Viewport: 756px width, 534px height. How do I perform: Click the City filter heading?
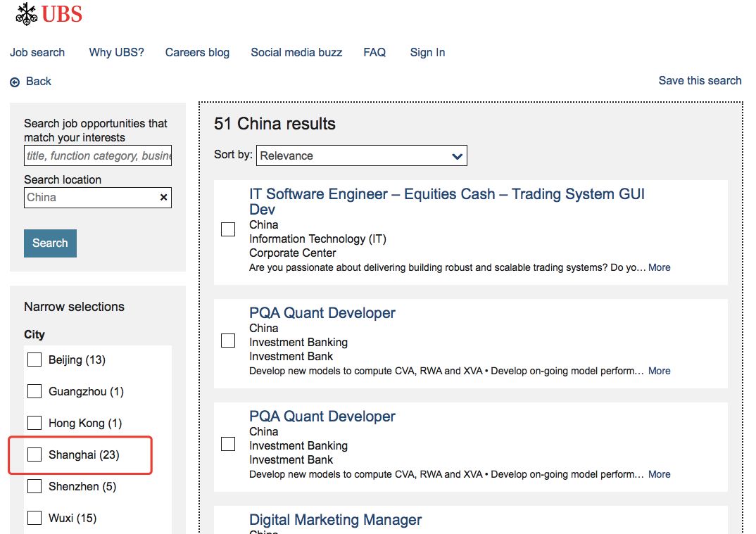coord(34,334)
